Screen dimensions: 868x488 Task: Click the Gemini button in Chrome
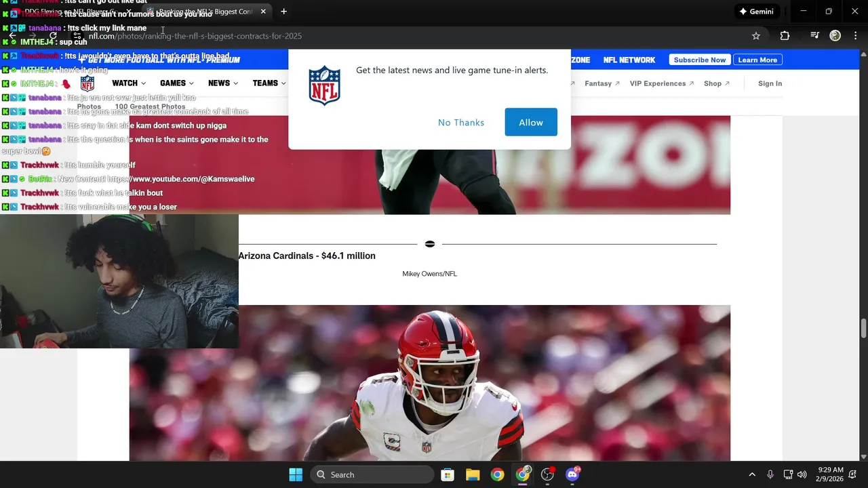[x=756, y=12]
